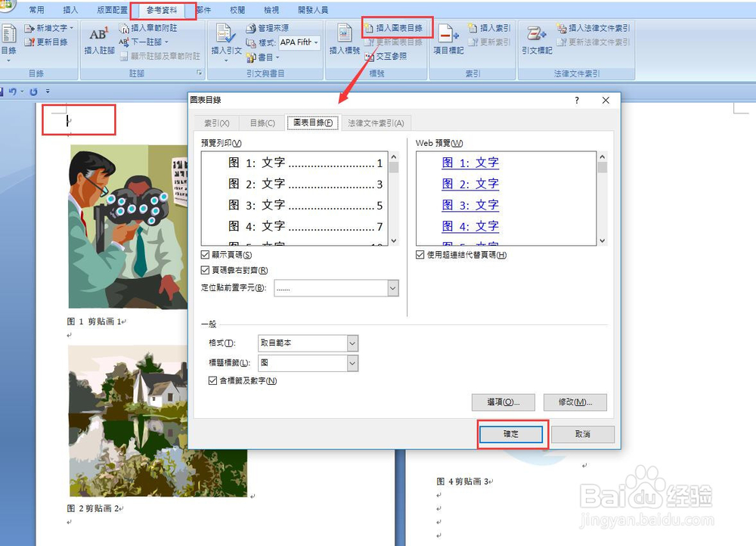The image size is (756, 546).
Task: Open 插入 Insert ribbon tab
Action: coord(70,10)
